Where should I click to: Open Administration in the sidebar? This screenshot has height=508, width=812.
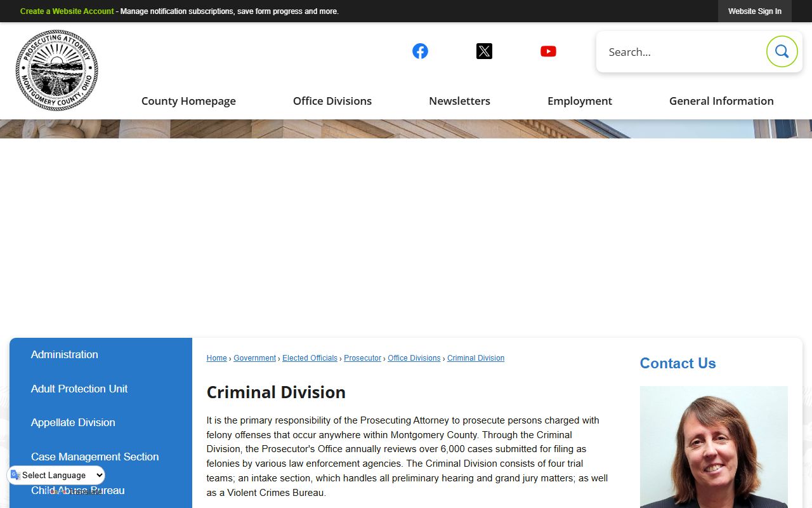[101, 355]
